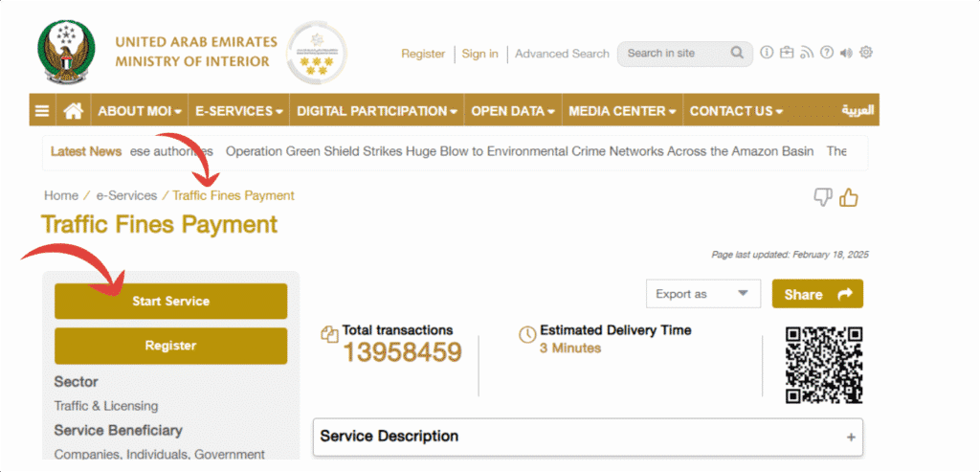Click the magnifier search icon
Image resolution: width=980 pixels, height=472 pixels.
click(738, 54)
